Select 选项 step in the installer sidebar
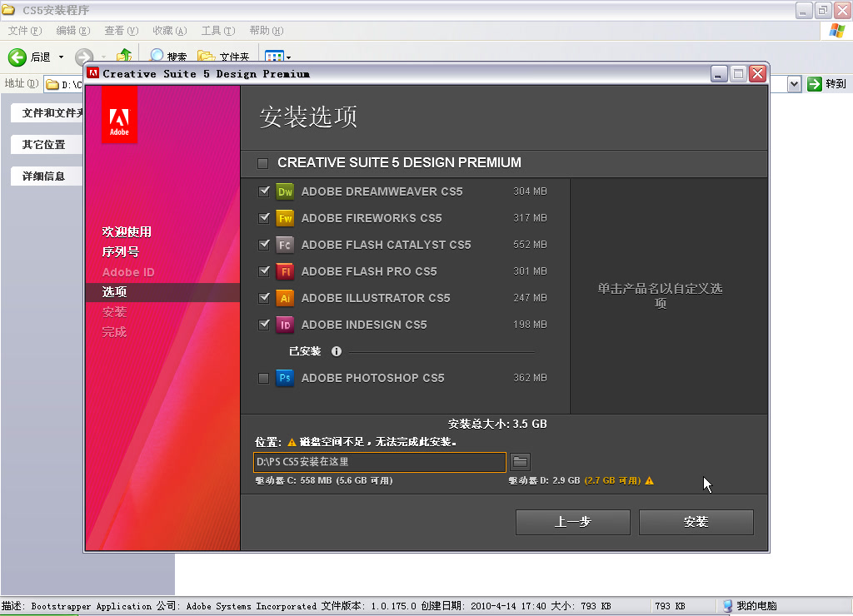Image resolution: width=853 pixels, height=616 pixels. tap(113, 291)
